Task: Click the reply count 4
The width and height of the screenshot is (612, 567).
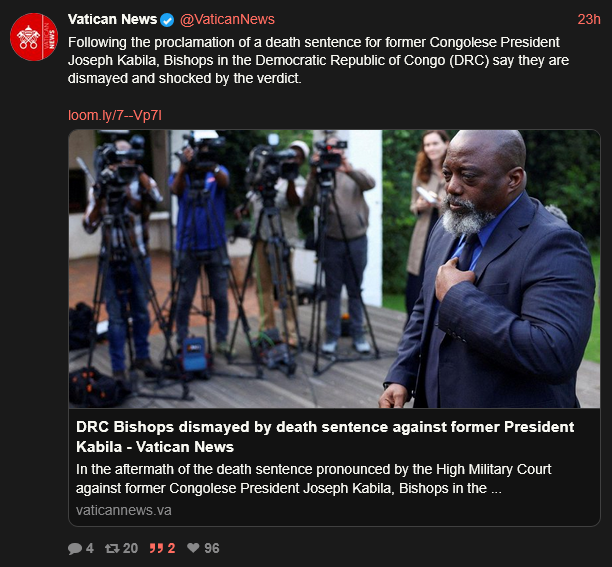Action: coord(90,548)
